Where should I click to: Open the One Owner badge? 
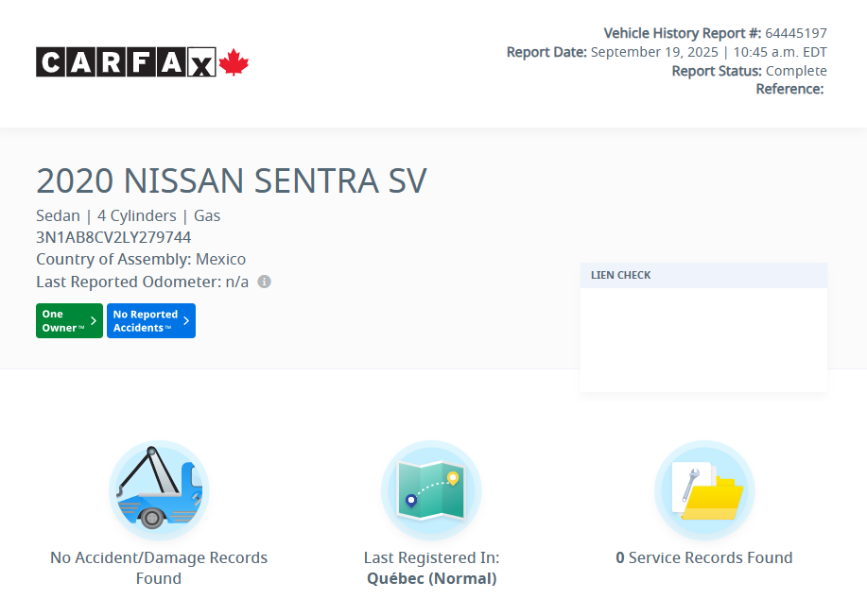point(69,321)
